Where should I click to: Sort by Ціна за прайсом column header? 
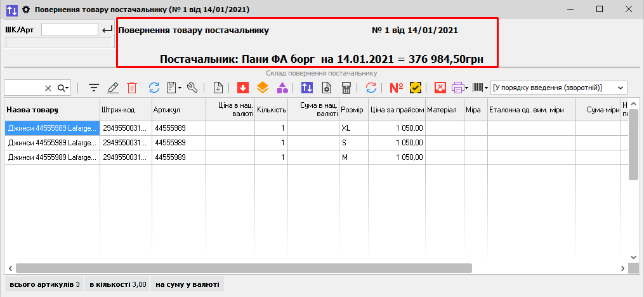(x=397, y=110)
